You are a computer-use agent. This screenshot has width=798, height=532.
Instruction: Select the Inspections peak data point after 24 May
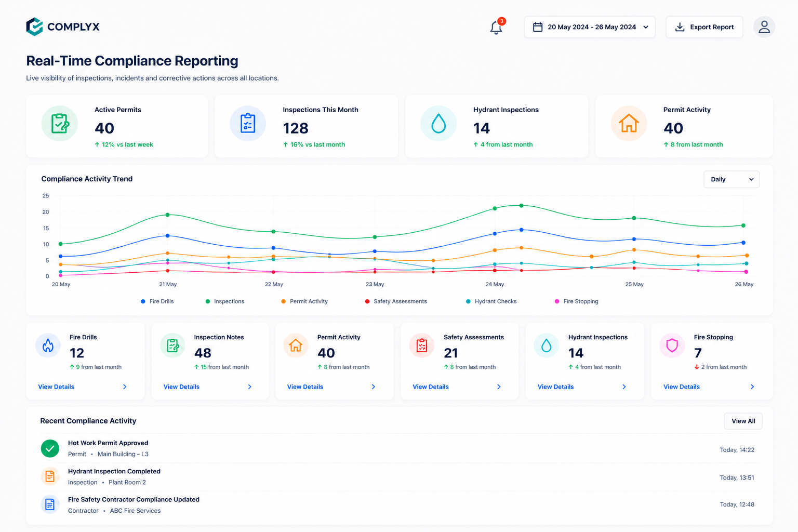pyautogui.click(x=522, y=206)
